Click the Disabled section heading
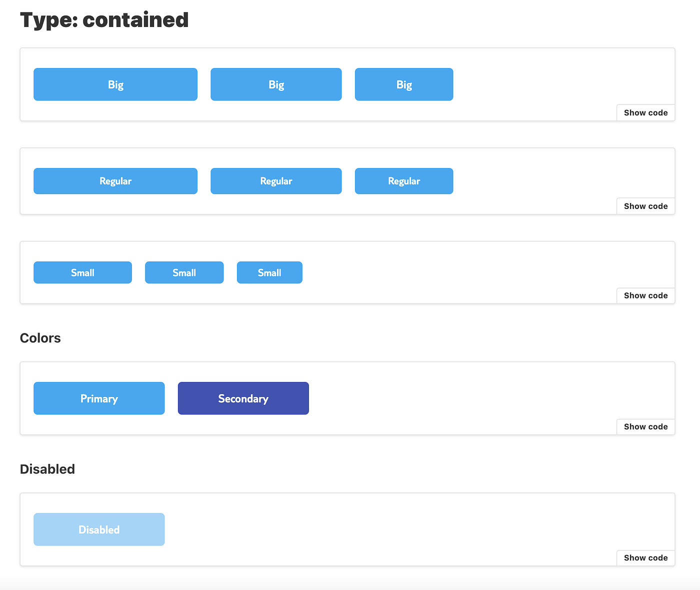700x590 pixels. [47, 469]
